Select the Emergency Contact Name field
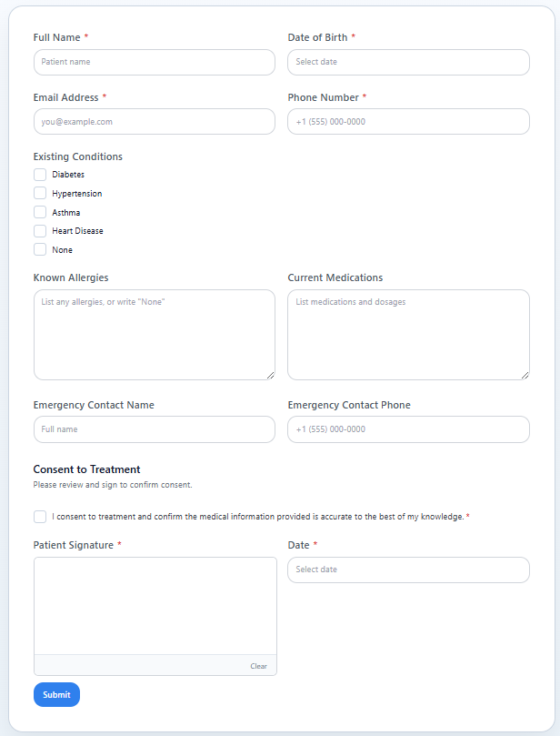 pyautogui.click(x=155, y=429)
